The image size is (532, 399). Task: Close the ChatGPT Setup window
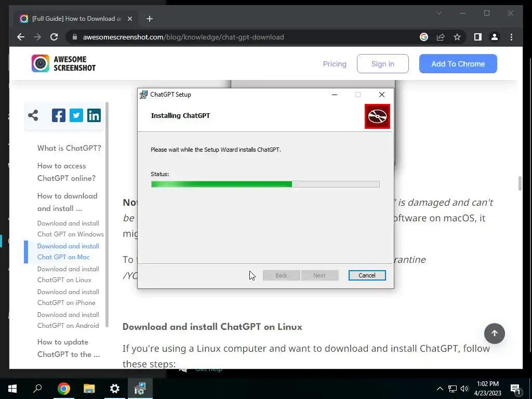coord(382,95)
